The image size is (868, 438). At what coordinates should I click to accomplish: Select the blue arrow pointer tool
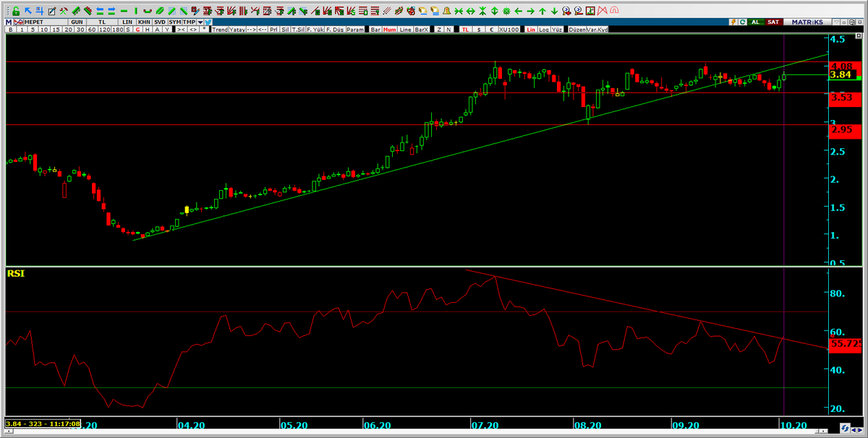(27, 11)
